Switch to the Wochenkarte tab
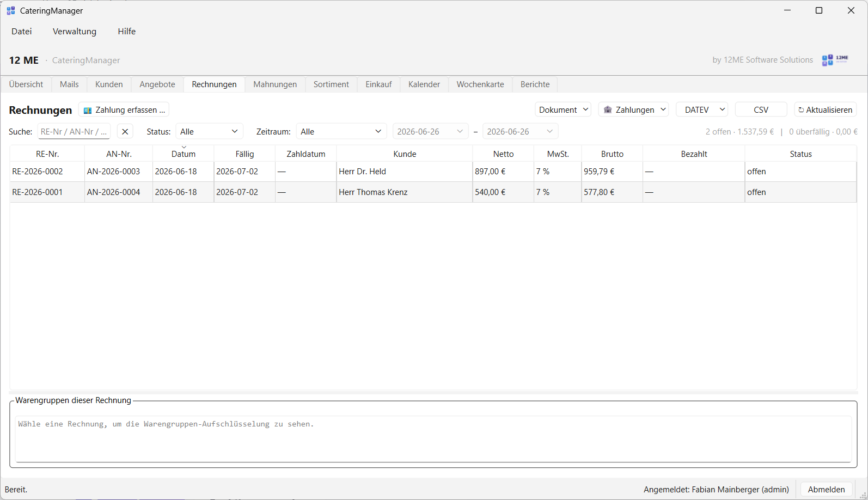 (480, 84)
